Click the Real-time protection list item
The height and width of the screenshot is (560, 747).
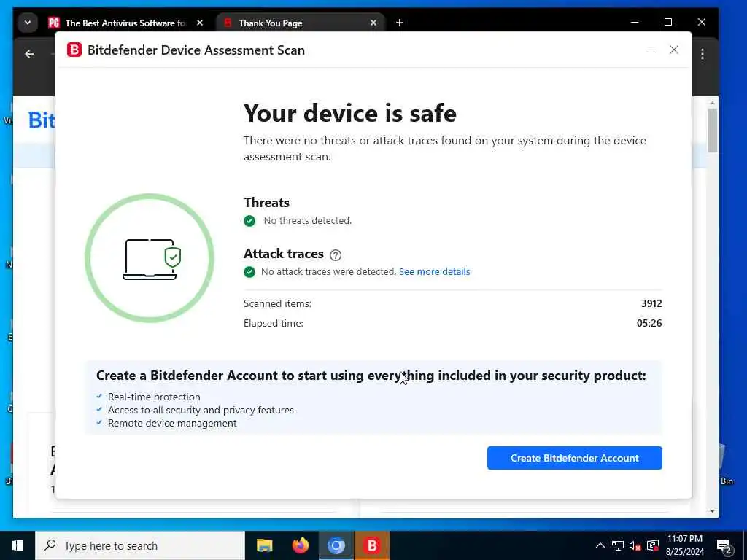(154, 397)
